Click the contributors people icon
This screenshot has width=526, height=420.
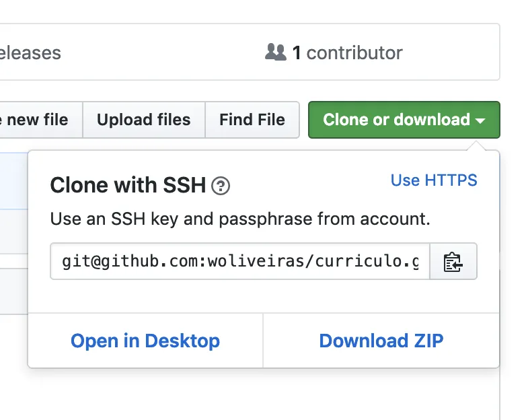click(x=276, y=53)
